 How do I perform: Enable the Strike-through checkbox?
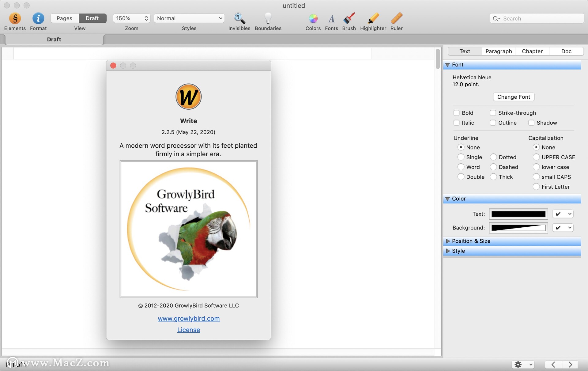(x=493, y=113)
